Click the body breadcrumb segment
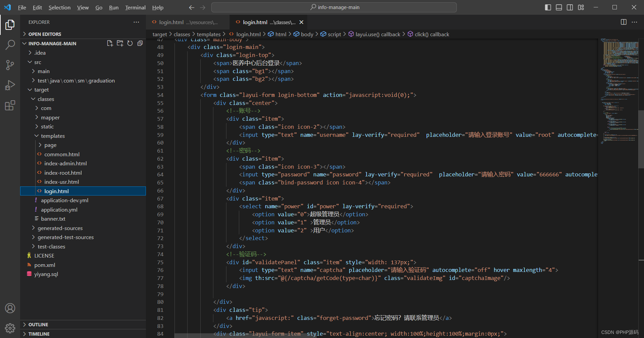 click(x=304, y=34)
